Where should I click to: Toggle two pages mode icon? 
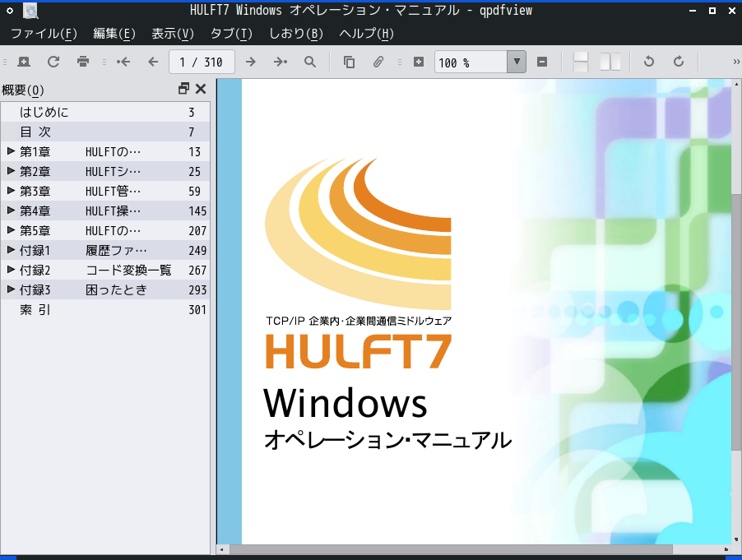tap(610, 62)
